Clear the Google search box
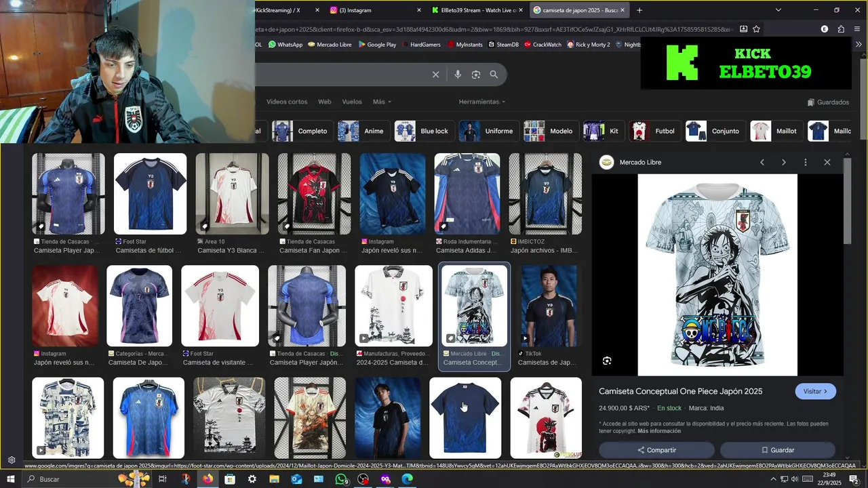Viewport: 868px width, 488px height. pyautogui.click(x=435, y=75)
